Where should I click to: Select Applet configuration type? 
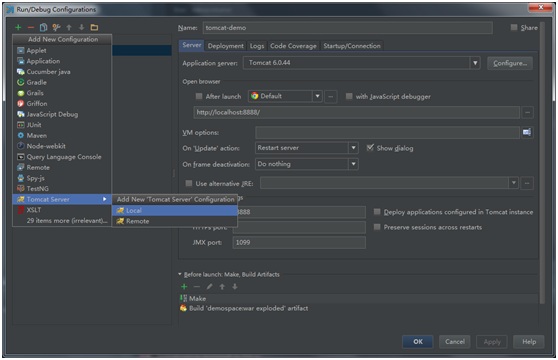(62, 51)
